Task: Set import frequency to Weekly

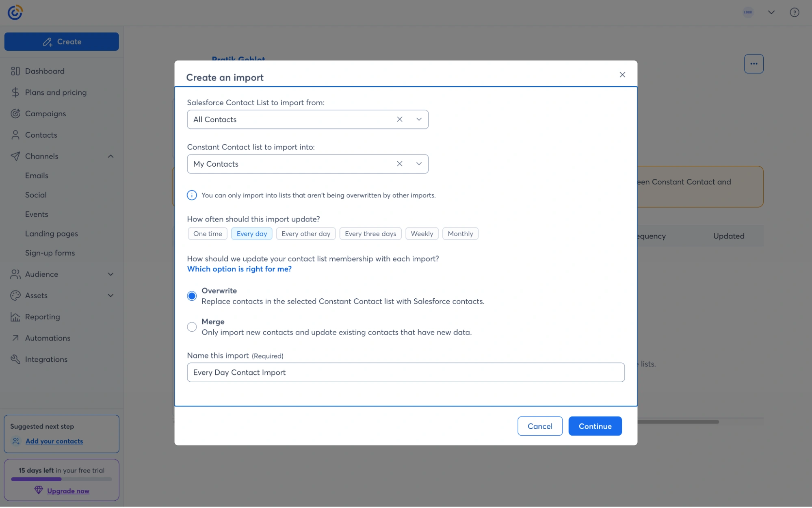Action: click(422, 234)
